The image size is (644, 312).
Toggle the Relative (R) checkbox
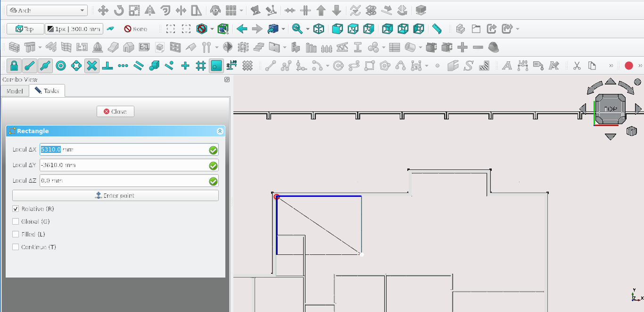(16, 209)
